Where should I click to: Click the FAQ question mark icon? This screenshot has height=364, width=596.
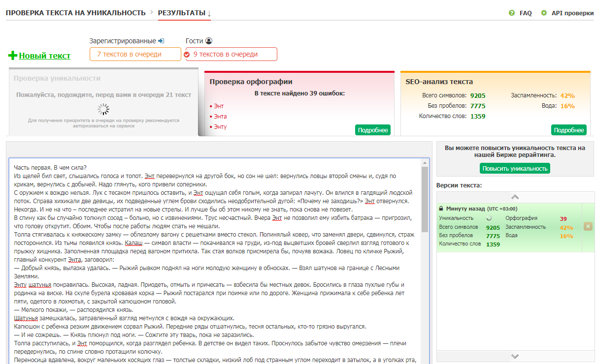(x=512, y=13)
